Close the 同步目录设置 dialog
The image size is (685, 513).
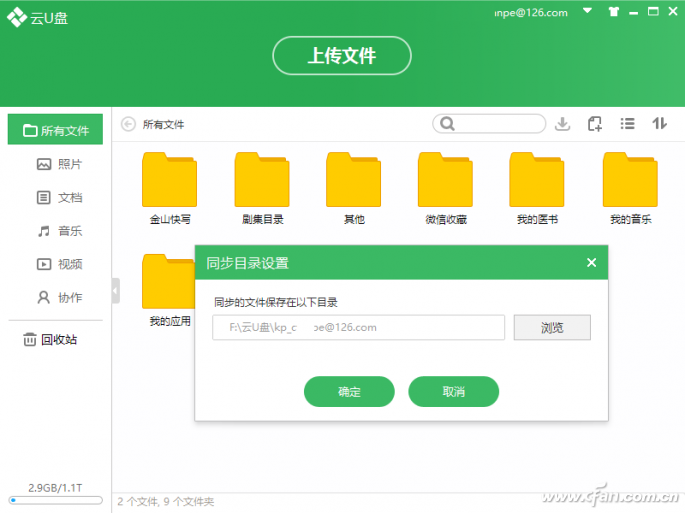coord(592,263)
